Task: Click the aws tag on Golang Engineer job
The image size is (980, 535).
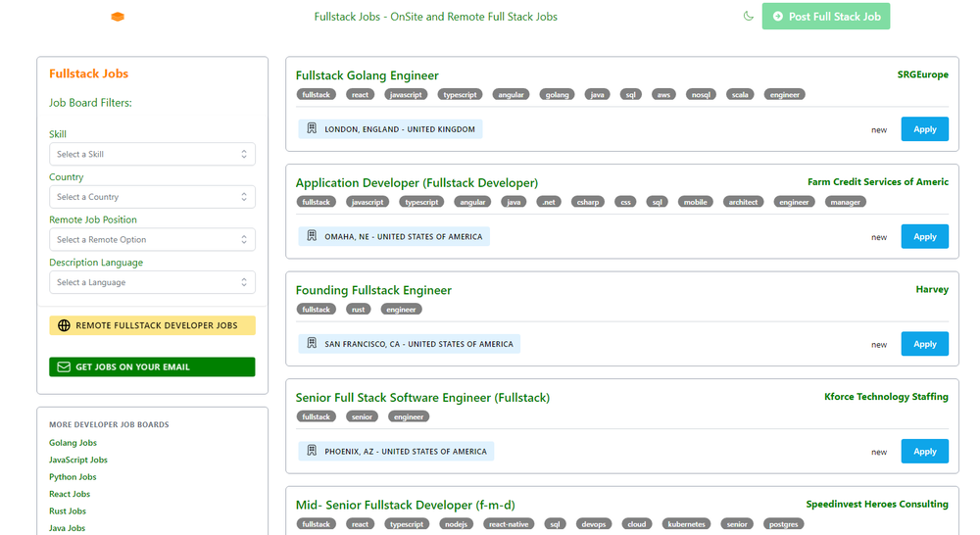Action: pyautogui.click(x=663, y=95)
